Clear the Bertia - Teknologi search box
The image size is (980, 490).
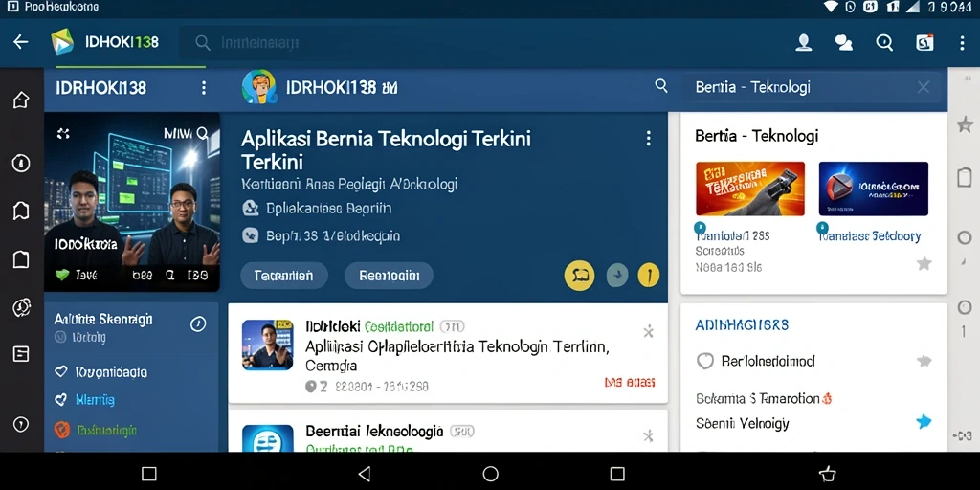(924, 87)
